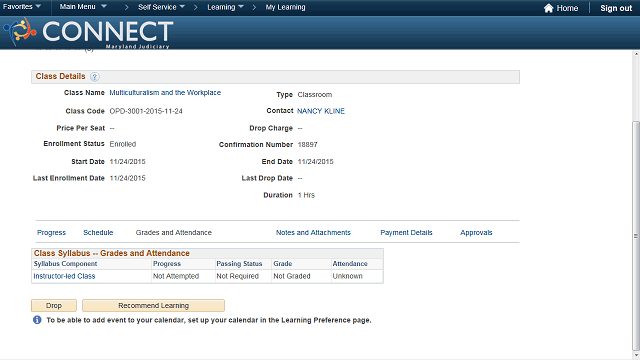Open the Schedule tab
The height and width of the screenshot is (360, 640).
pos(98,232)
